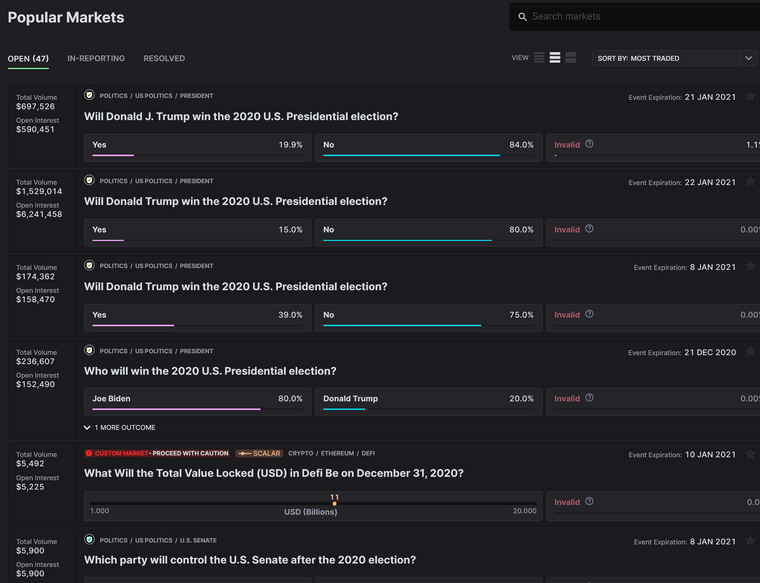Click PRESIDENT breadcrumb in Donald J. Trump market
The width and height of the screenshot is (760, 583).
pos(196,96)
